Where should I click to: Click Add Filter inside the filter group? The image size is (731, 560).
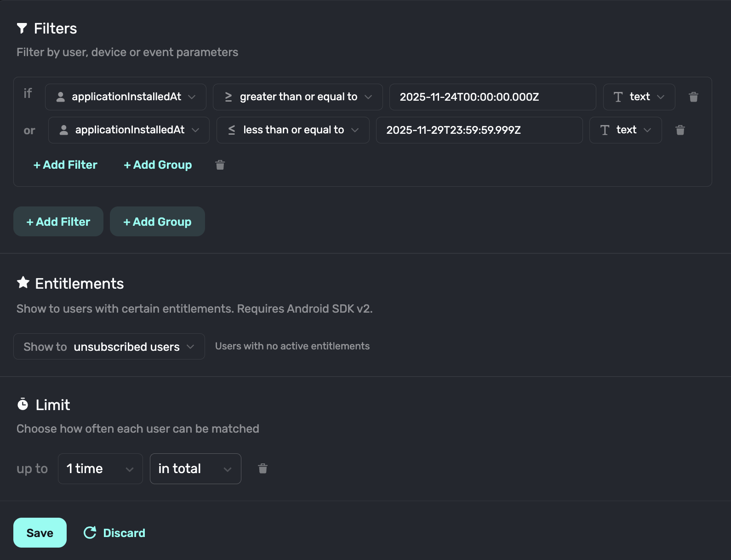point(65,165)
